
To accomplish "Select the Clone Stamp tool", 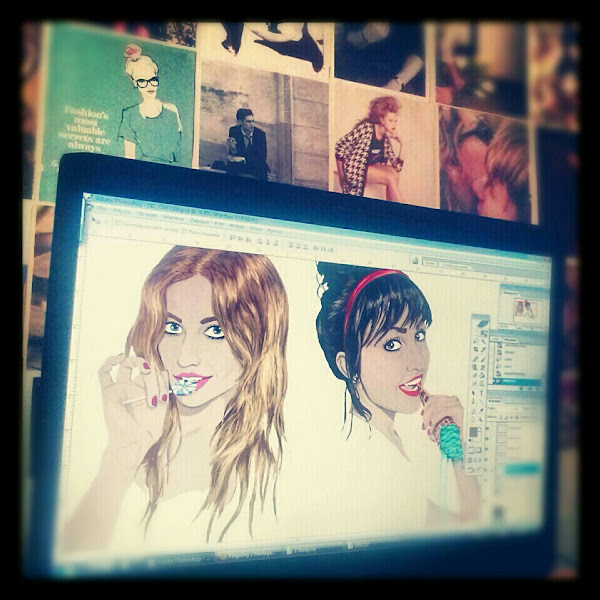I will tap(474, 367).
